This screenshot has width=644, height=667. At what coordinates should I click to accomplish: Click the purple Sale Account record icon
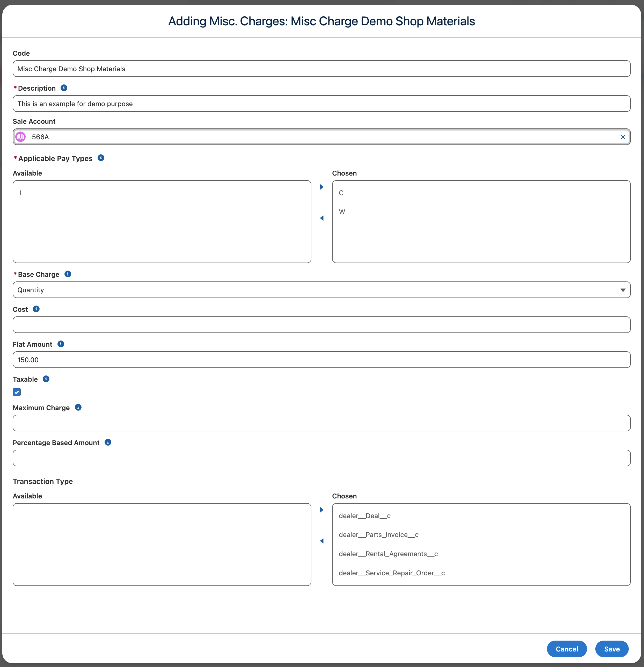pyautogui.click(x=21, y=137)
